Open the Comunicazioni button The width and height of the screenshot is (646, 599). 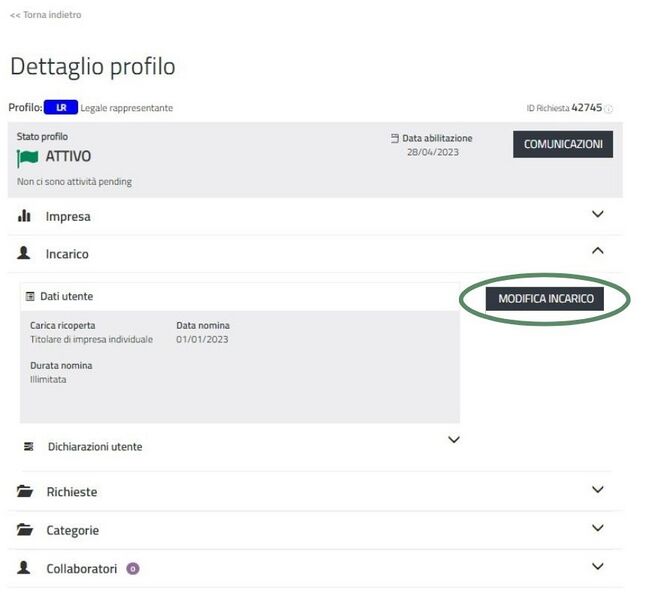[x=563, y=144]
